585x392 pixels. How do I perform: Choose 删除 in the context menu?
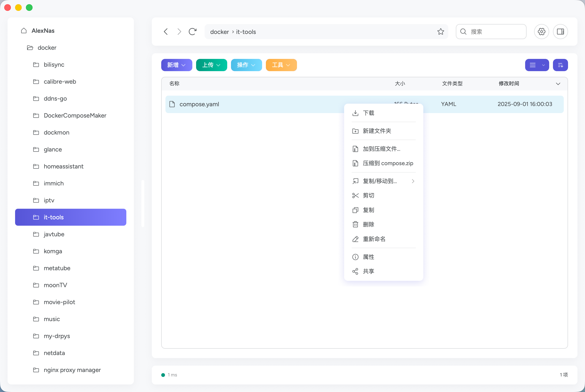point(368,225)
